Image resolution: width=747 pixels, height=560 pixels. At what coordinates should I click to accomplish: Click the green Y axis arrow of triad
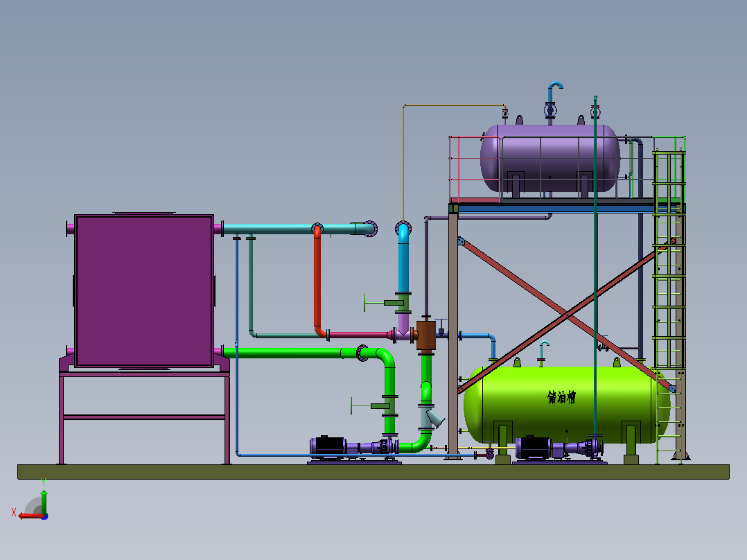(44, 502)
